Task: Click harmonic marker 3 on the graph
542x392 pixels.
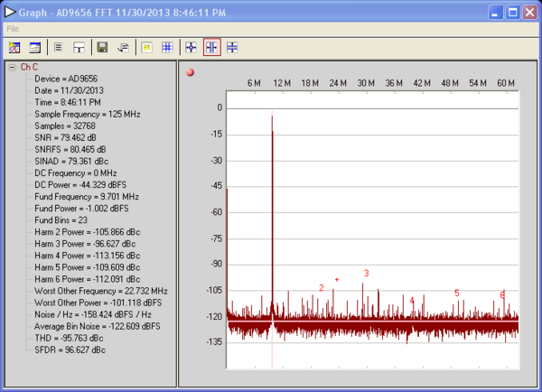Action: 367,273
